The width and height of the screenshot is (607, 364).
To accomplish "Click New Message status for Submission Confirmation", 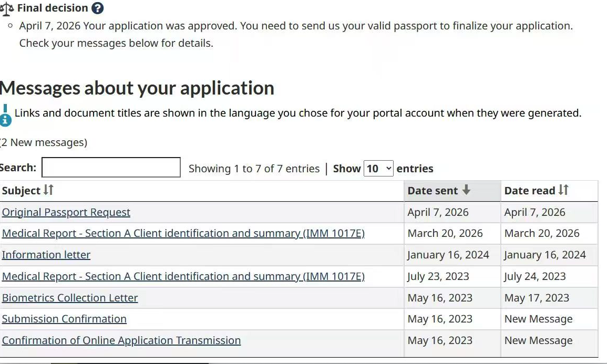I will [538, 319].
